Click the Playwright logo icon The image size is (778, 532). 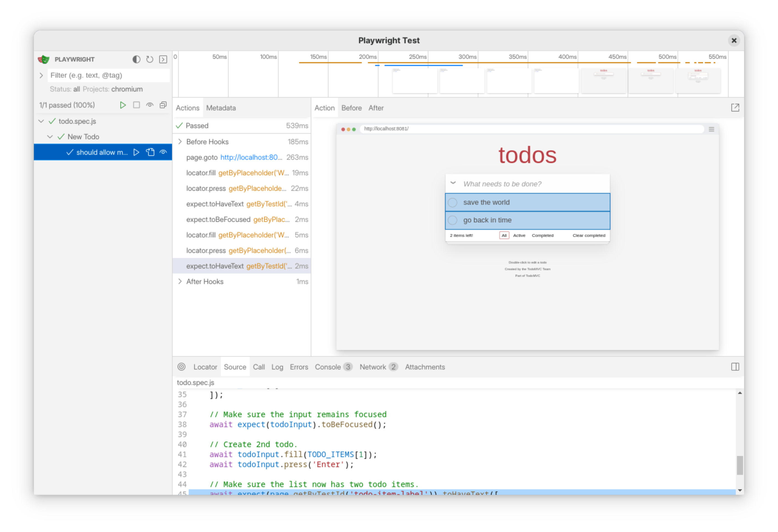click(x=44, y=59)
